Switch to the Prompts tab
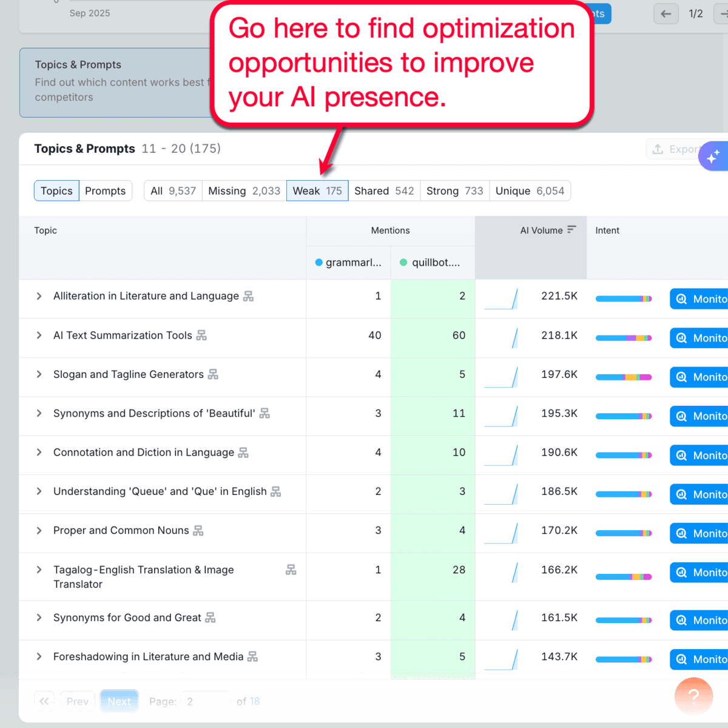Image resolution: width=728 pixels, height=728 pixels. click(106, 190)
